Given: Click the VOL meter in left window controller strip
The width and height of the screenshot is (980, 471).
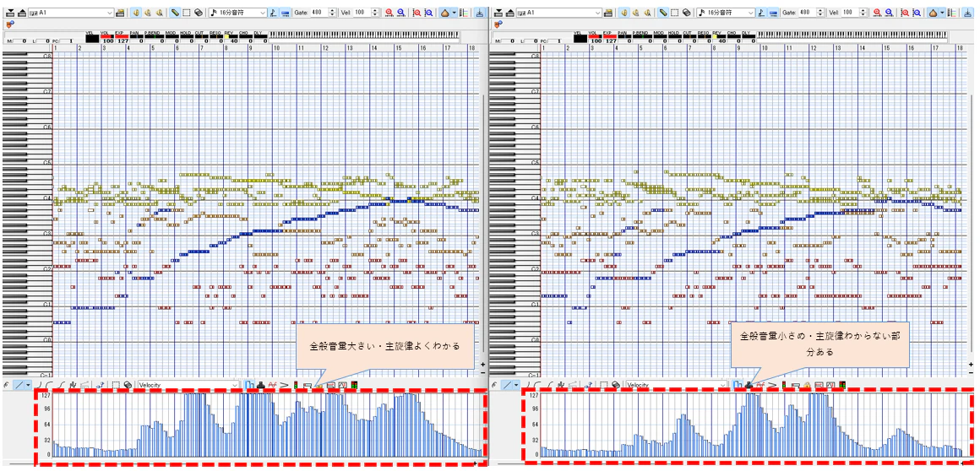Looking at the screenshot, I should click(107, 37).
